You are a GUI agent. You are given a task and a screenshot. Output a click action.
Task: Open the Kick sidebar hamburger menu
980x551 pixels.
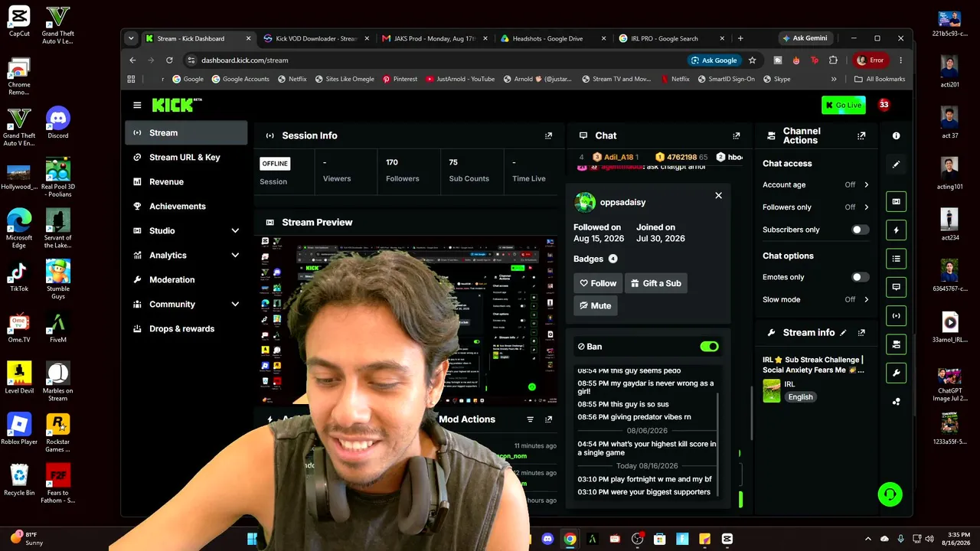pyautogui.click(x=137, y=105)
